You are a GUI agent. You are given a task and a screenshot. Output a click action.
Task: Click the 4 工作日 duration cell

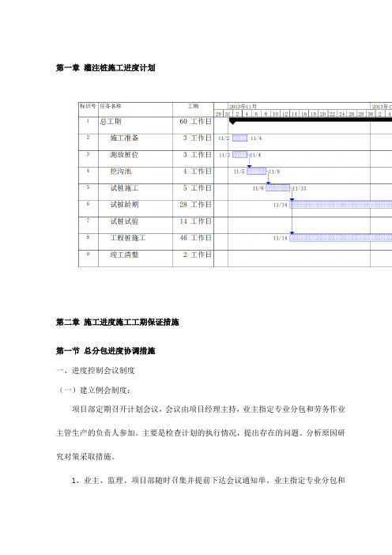point(198,172)
